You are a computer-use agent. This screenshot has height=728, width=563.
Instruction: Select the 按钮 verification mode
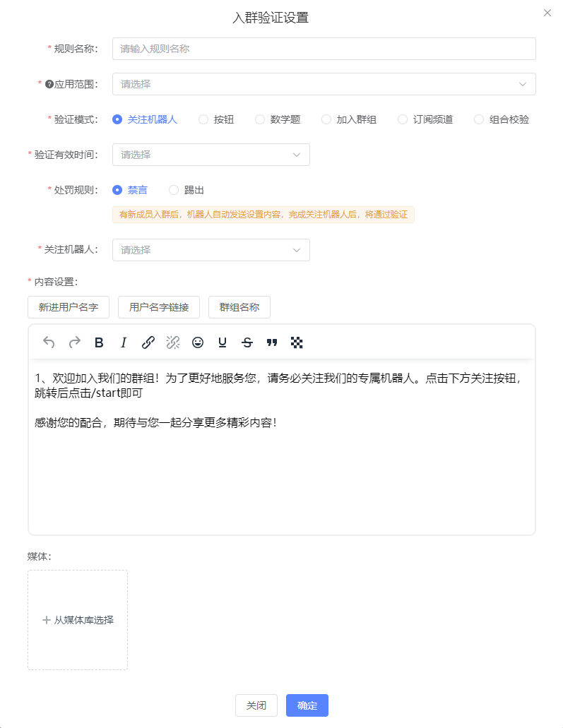203,119
